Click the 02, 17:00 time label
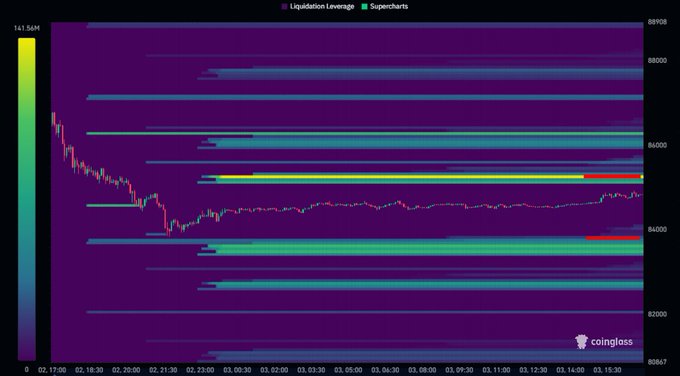The image size is (680, 376). [52, 370]
